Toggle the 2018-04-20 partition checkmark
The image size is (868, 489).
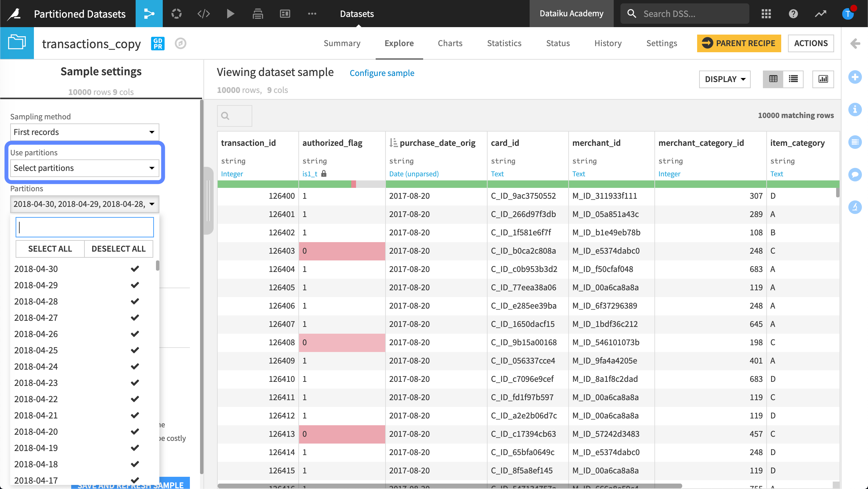click(135, 432)
